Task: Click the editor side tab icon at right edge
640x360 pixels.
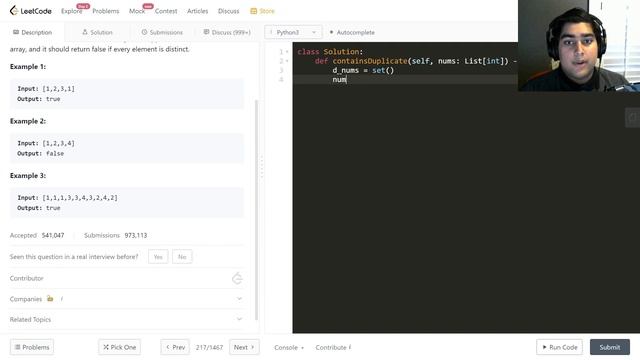Action: [633, 118]
